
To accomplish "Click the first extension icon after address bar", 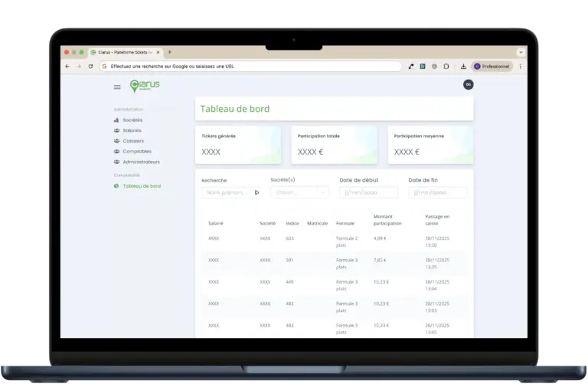I will coord(411,67).
